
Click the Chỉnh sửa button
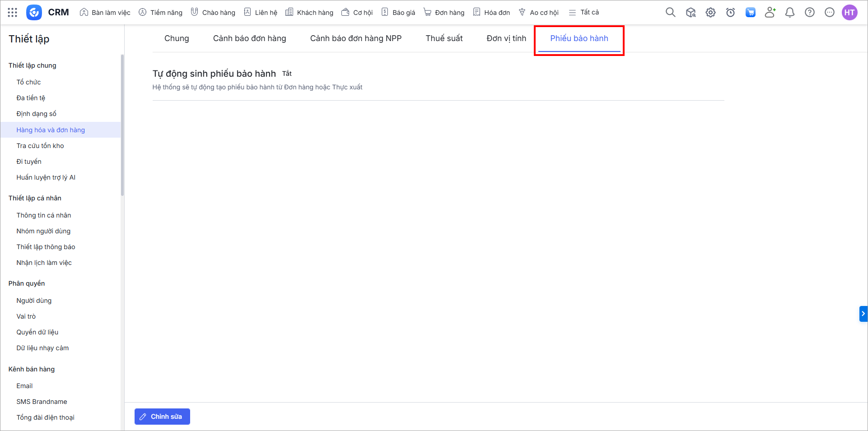tap(162, 417)
